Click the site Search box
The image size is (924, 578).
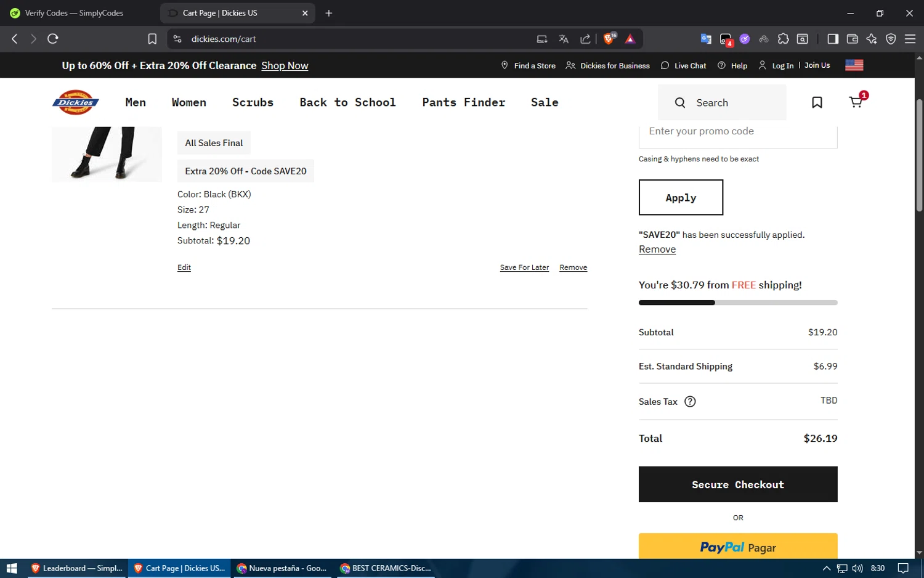point(722,102)
